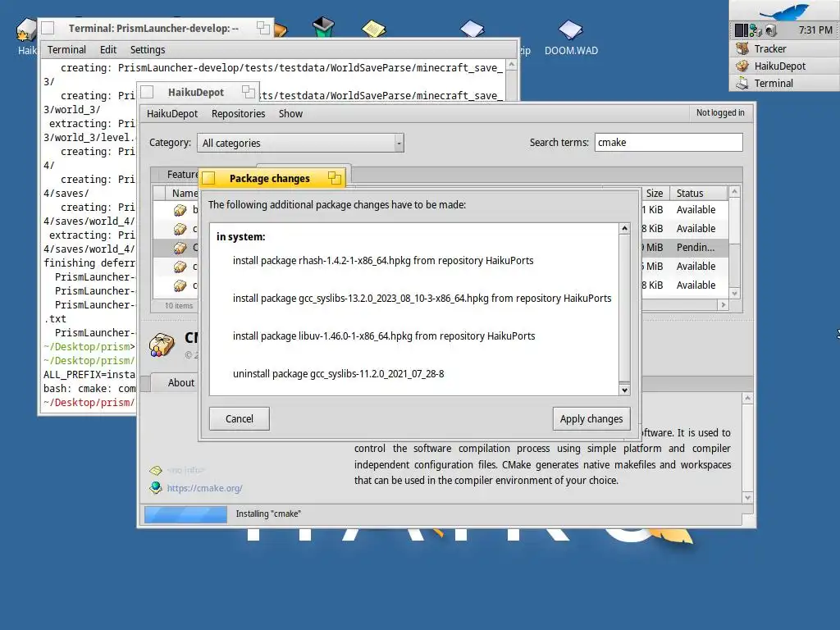Click the rhash install package line
Viewport: 840px width, 630px height.
tap(383, 260)
